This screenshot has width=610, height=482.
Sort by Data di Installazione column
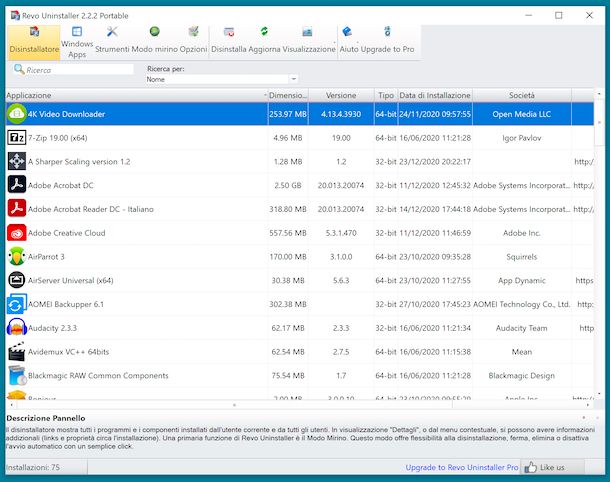(x=435, y=95)
